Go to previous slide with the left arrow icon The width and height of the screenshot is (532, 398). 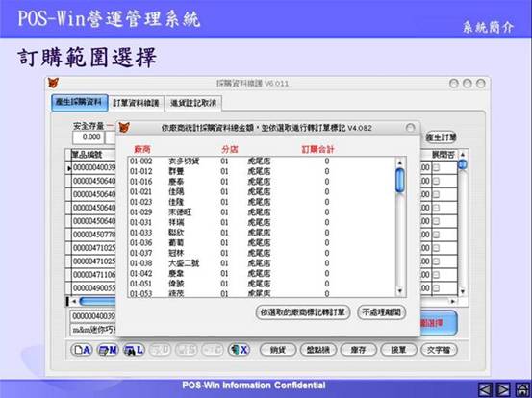tap(486, 389)
